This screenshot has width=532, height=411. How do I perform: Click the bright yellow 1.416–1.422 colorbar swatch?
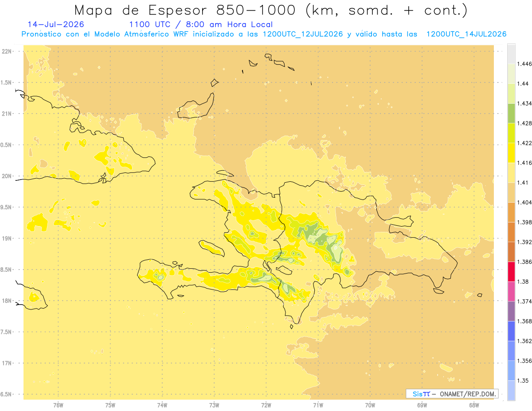click(x=511, y=153)
